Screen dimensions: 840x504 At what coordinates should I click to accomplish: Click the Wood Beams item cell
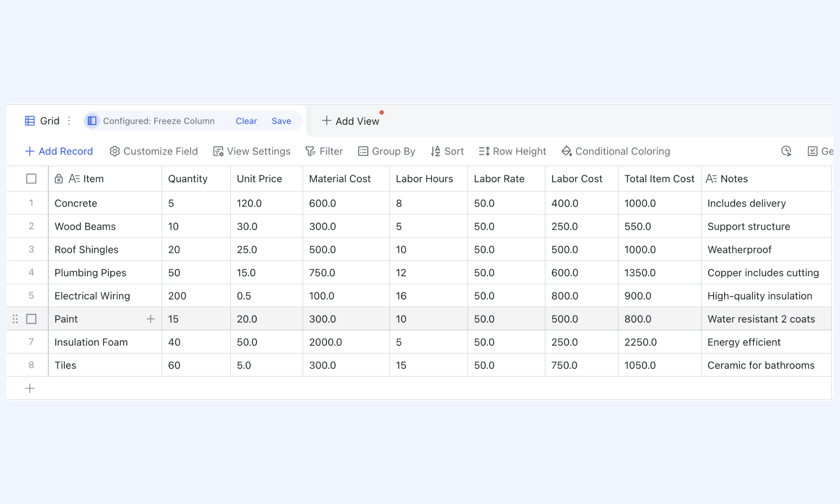pos(105,226)
